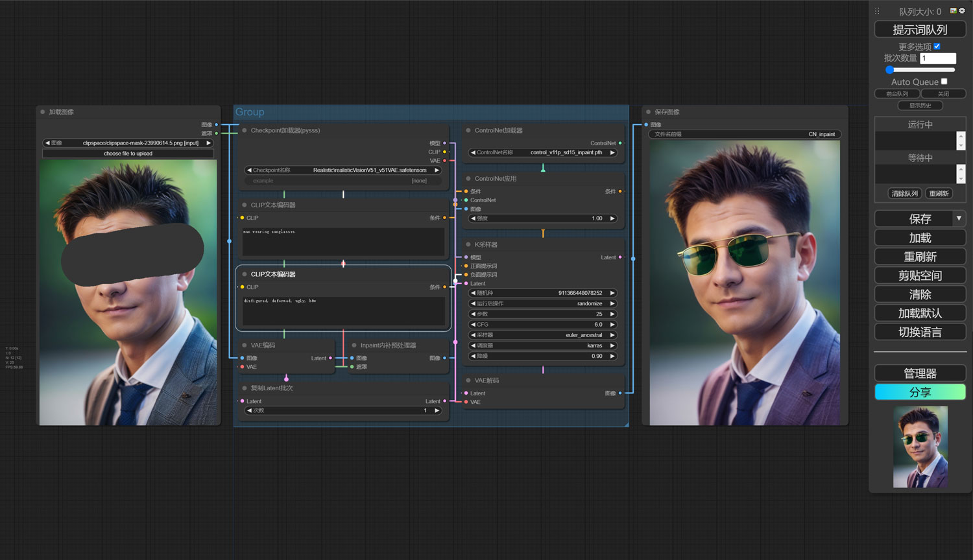Click the 图像 output socket on VAE解码
The image size is (973, 560).
620,393
